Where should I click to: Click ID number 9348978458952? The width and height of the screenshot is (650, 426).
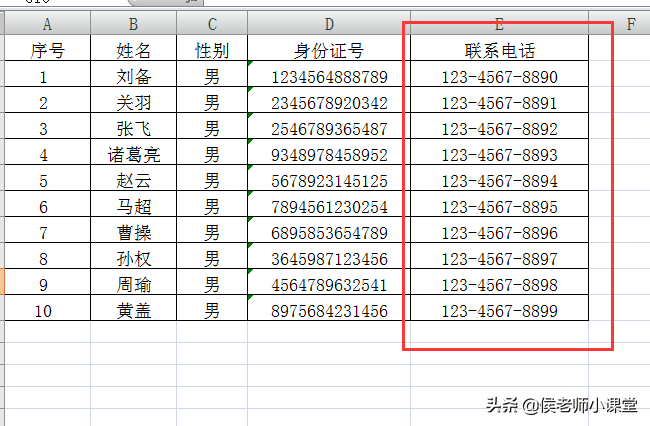coord(329,152)
